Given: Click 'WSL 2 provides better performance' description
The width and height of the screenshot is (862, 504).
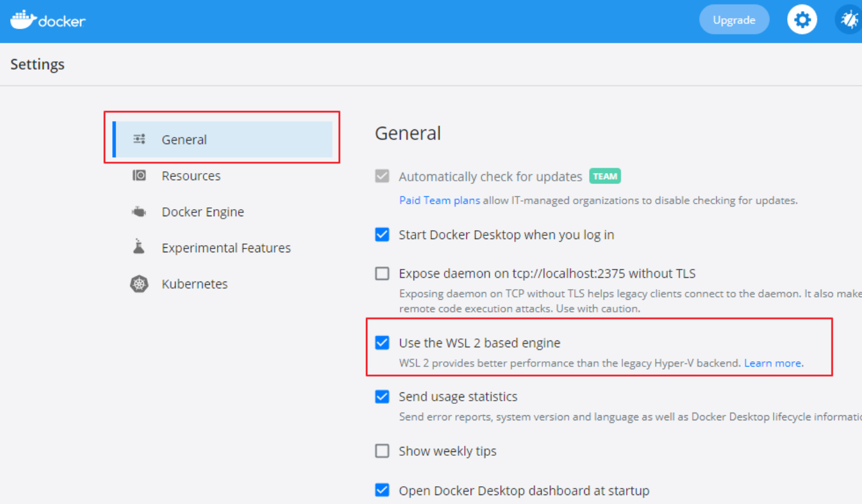Looking at the screenshot, I should click(570, 363).
